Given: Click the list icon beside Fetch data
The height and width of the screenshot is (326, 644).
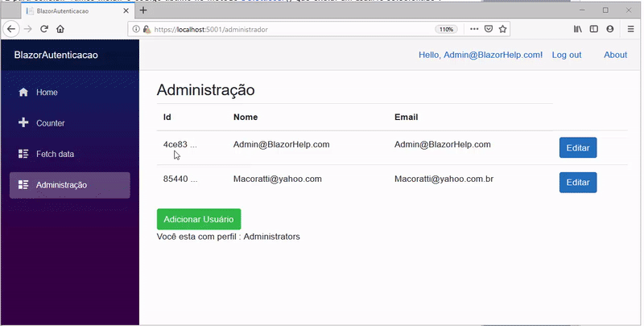Looking at the screenshot, I should (23, 154).
